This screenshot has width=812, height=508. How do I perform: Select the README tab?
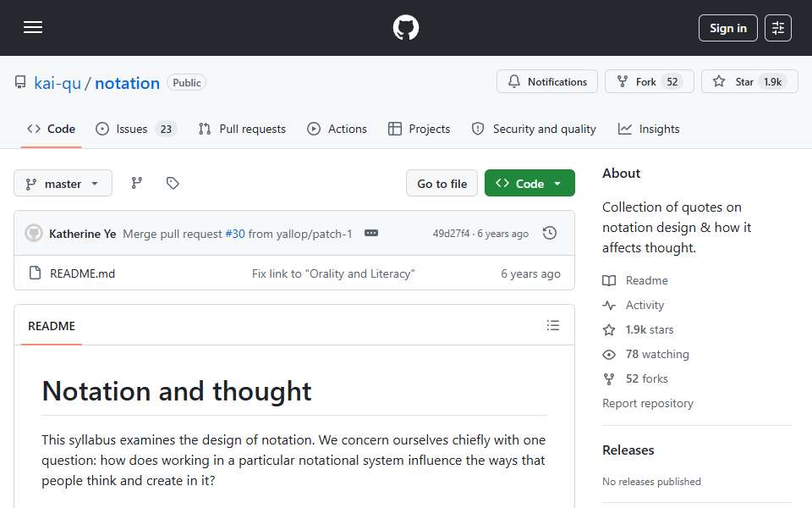52,326
